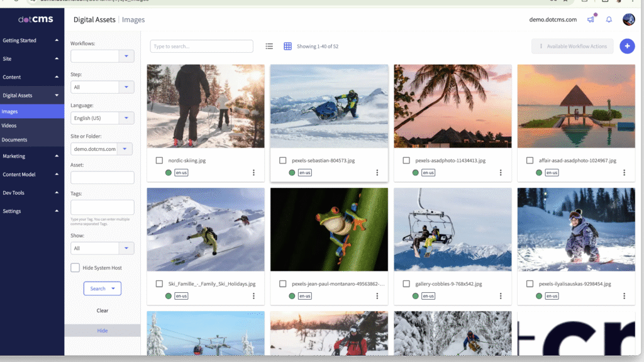Click the green status dot on pexels-jean-paul-montanaro image
The width and height of the screenshot is (644, 362).
[292, 296]
